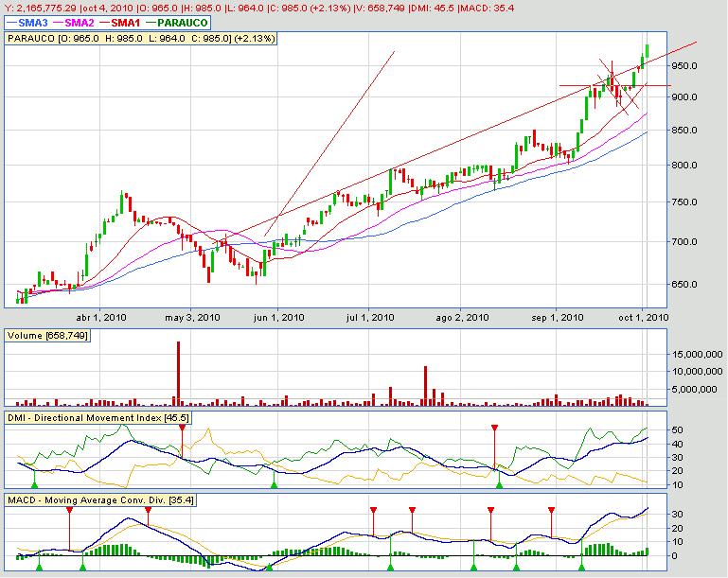Click the tallest volume bar in late April

(178, 374)
